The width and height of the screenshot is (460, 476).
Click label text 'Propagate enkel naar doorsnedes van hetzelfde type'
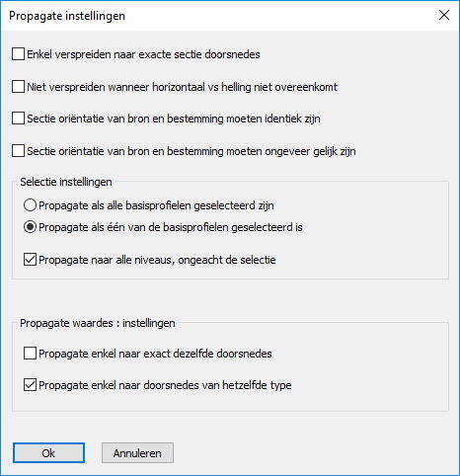(165, 385)
